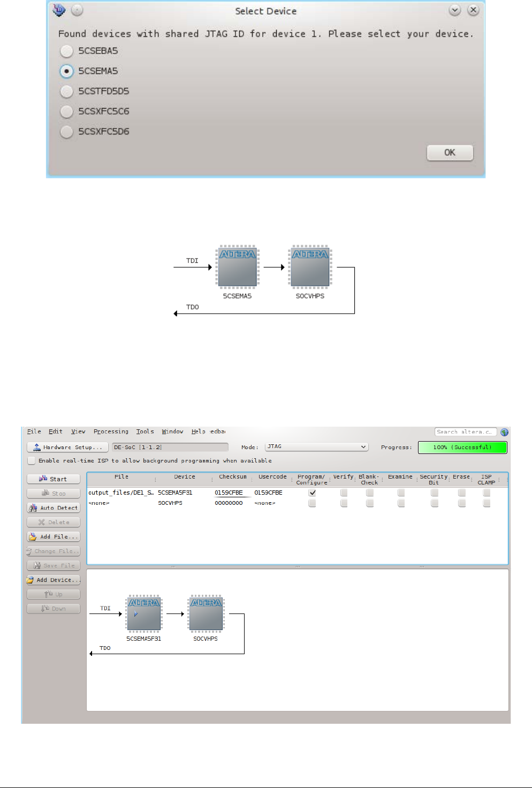The height and width of the screenshot is (788, 532).
Task: Click Add Device button
Action: click(x=54, y=580)
